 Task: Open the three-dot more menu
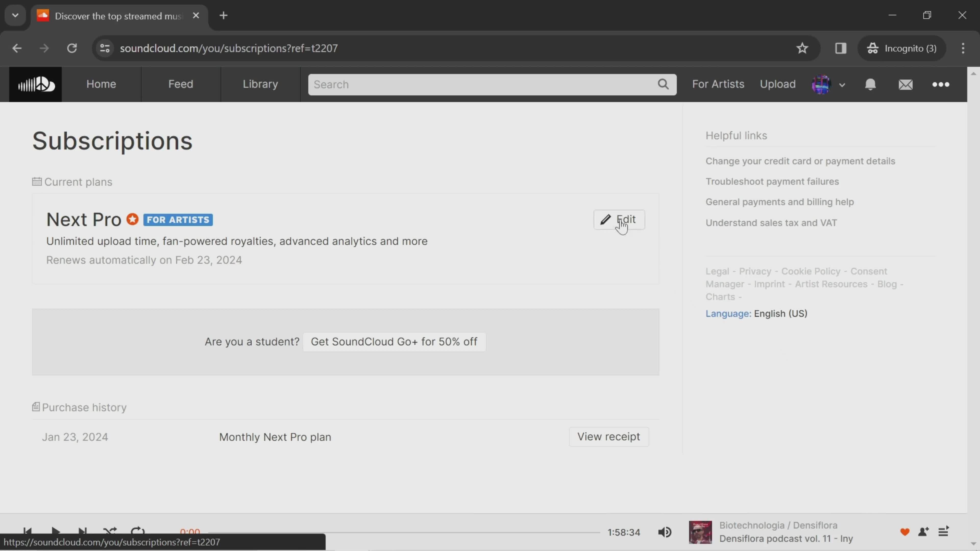[941, 84]
